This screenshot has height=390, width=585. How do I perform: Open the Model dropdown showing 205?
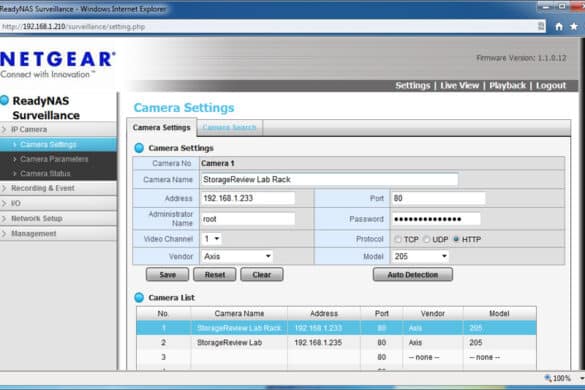[420, 256]
